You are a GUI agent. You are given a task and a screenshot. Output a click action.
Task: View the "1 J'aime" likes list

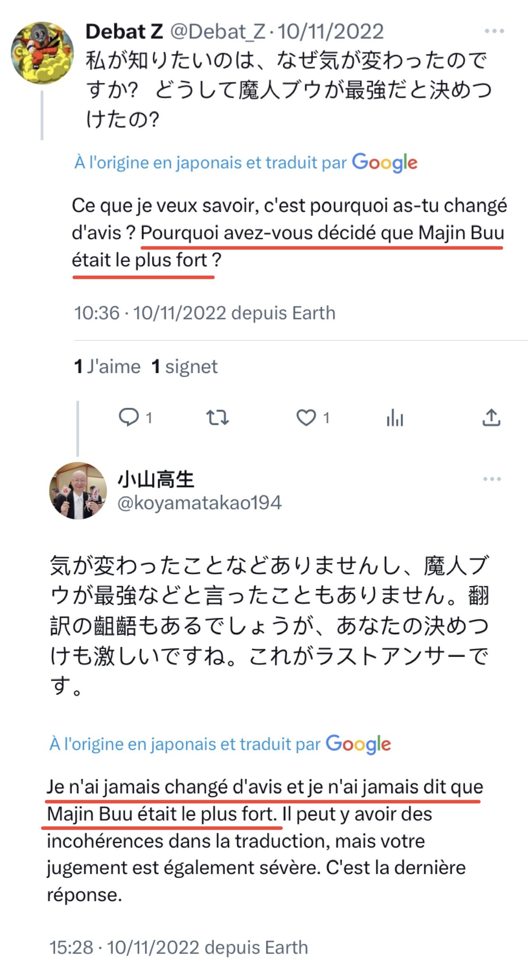coord(107,367)
